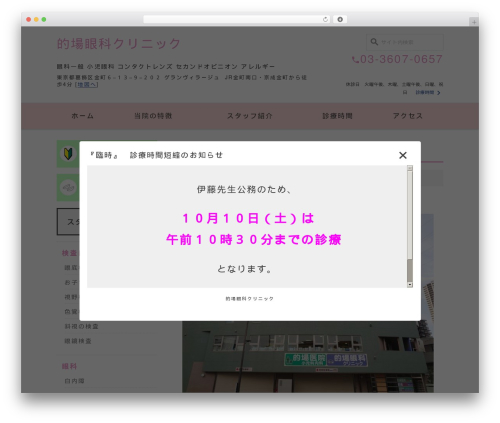Open the ホーム menu item

(82, 116)
